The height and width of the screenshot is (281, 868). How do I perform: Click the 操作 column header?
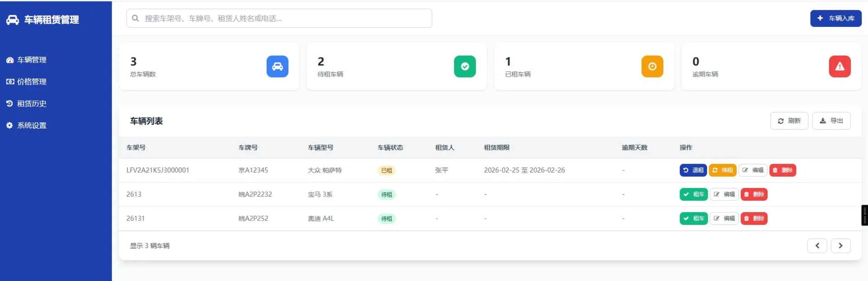[x=686, y=148]
